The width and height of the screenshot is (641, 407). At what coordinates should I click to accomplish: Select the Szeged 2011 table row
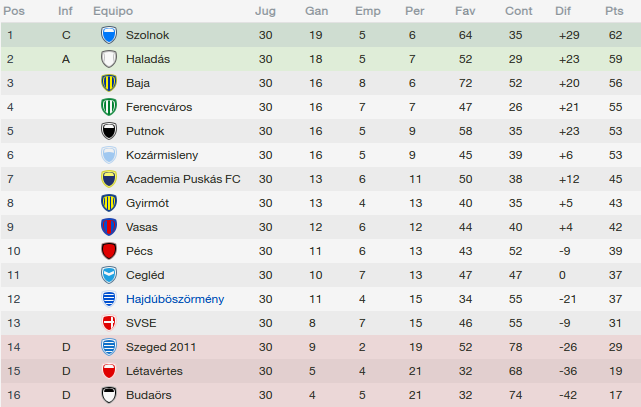click(321, 347)
